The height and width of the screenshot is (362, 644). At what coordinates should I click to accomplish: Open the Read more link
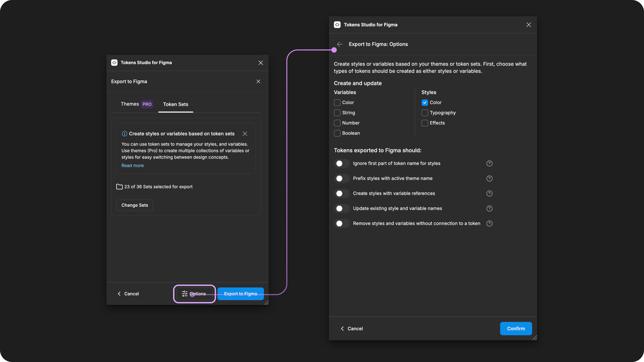point(132,165)
